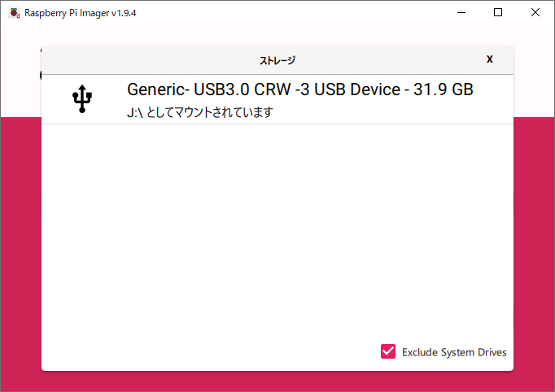Click the Raspberry Pi logo in the title bar
Viewport: 555px width, 392px height.
(x=14, y=13)
